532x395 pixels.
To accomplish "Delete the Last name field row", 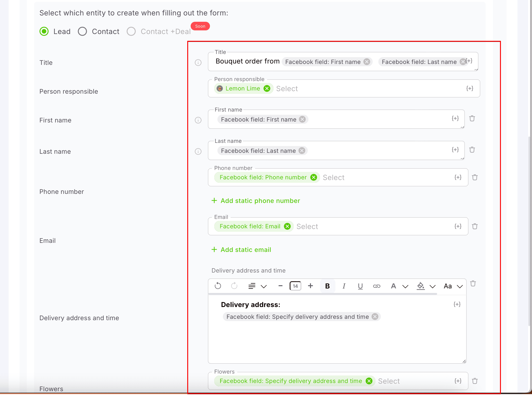I will [472, 150].
